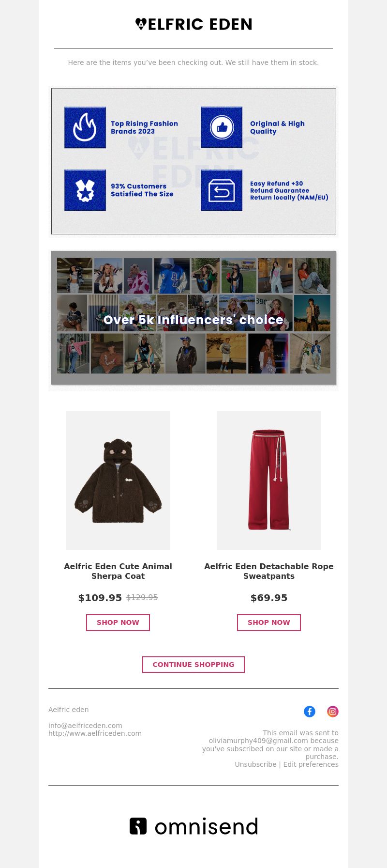
Task: Click the Easy Refund return-box icon
Action: (222, 190)
